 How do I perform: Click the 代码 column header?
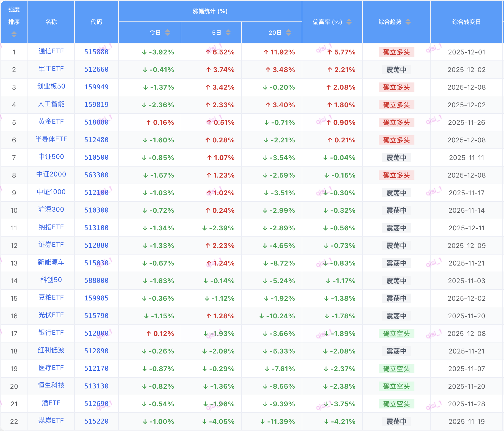(96, 22)
